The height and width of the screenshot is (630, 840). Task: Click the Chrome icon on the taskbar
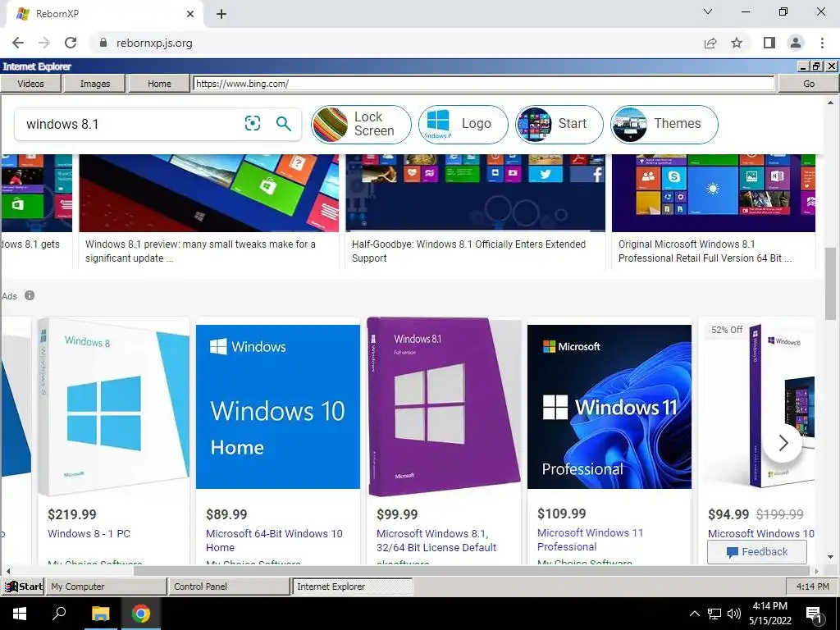(x=141, y=614)
